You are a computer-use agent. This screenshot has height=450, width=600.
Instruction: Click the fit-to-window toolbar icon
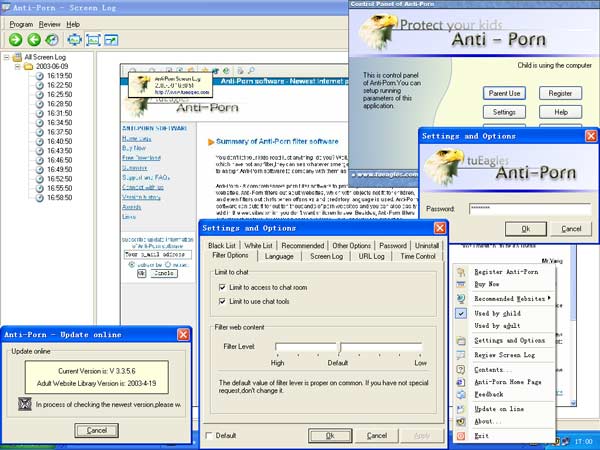coord(74,39)
